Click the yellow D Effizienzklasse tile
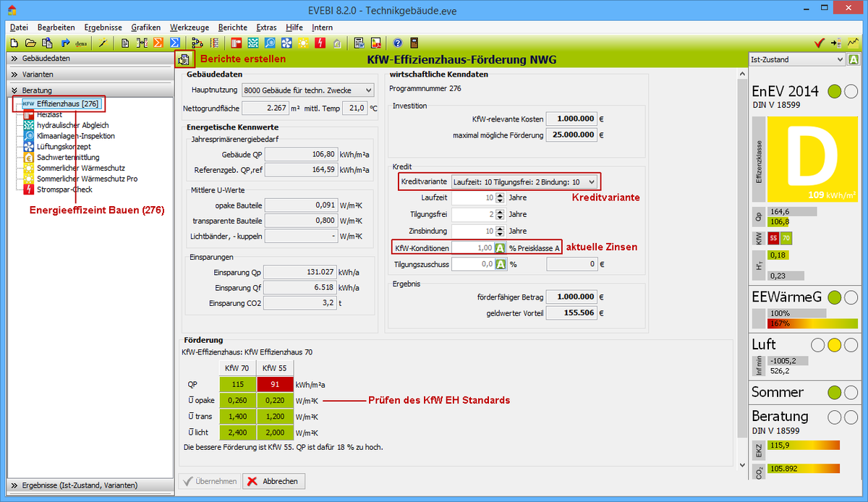Screen dimensions: 868x502 pyautogui.click(x=812, y=161)
